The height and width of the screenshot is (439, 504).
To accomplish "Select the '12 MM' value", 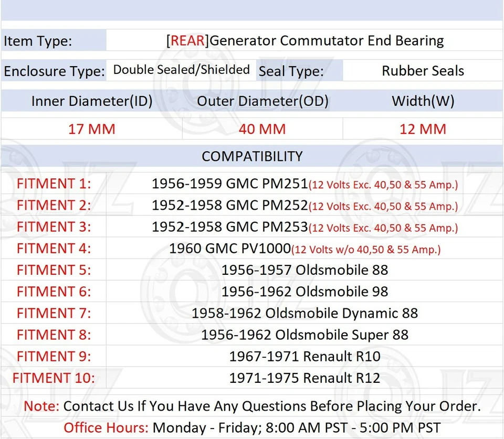I will click(423, 129).
